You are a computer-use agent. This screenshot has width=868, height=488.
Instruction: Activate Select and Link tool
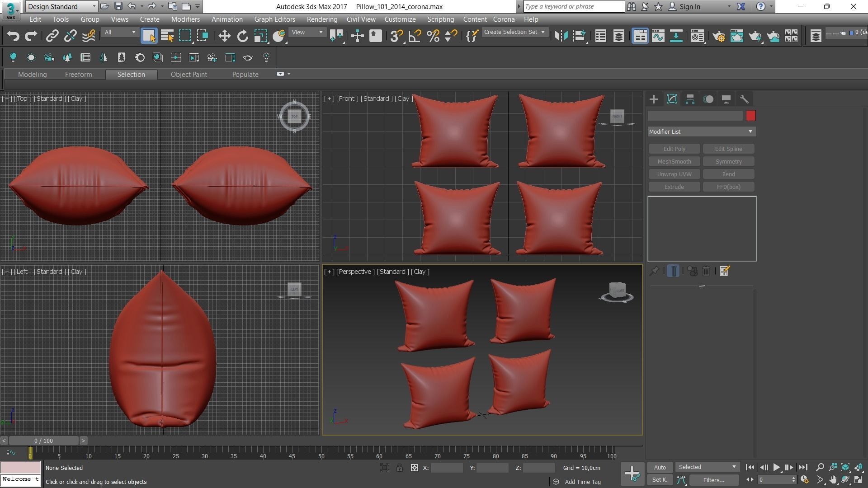click(x=52, y=36)
